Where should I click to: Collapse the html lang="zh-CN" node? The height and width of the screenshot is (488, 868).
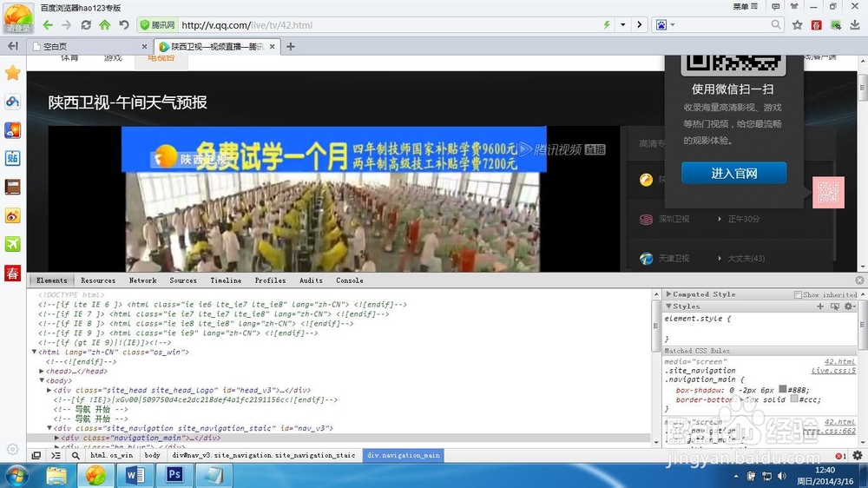(x=35, y=352)
